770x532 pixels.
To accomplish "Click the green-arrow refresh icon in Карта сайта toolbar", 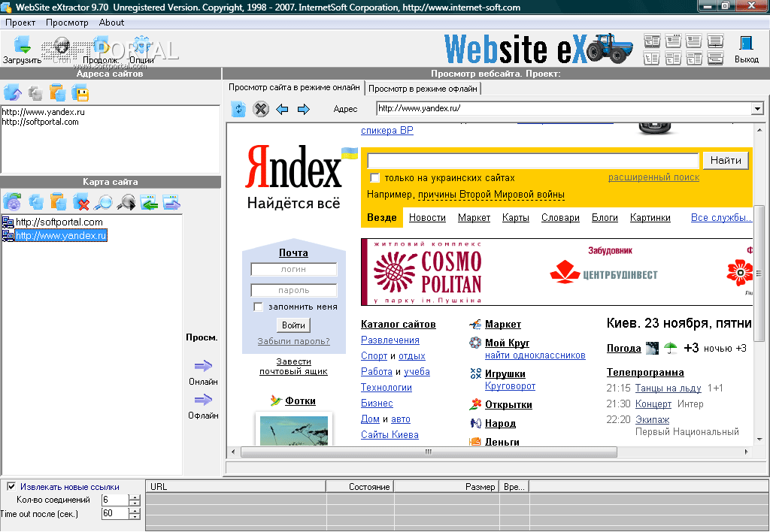I will (x=12, y=201).
